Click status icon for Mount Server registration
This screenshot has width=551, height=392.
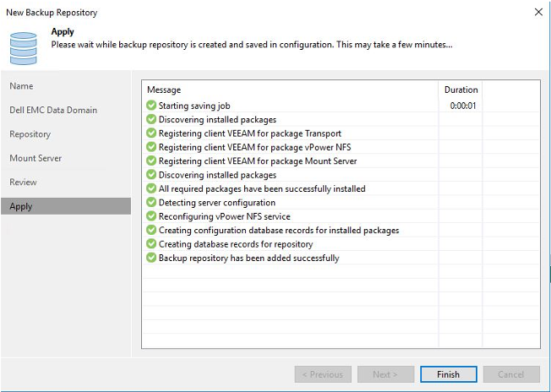pyautogui.click(x=151, y=161)
